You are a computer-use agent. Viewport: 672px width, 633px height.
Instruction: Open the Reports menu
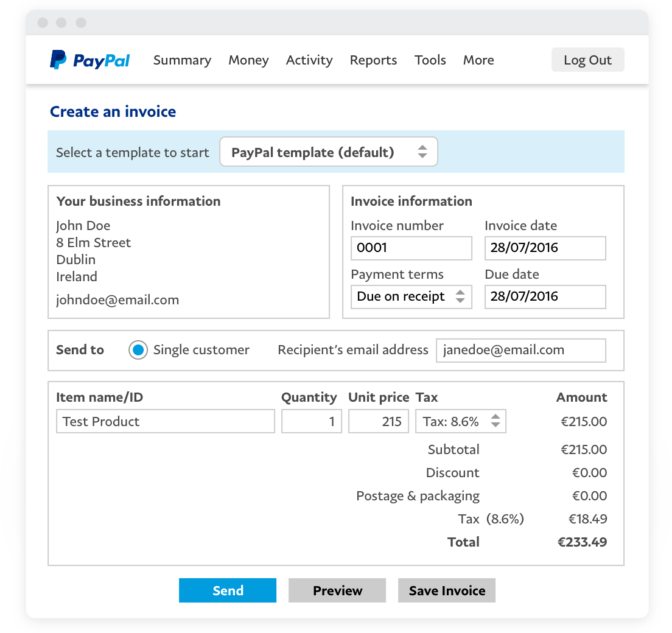pyautogui.click(x=373, y=60)
